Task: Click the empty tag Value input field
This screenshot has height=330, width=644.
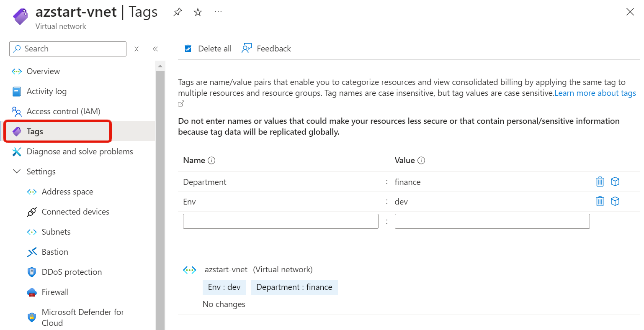Action: 492,221
